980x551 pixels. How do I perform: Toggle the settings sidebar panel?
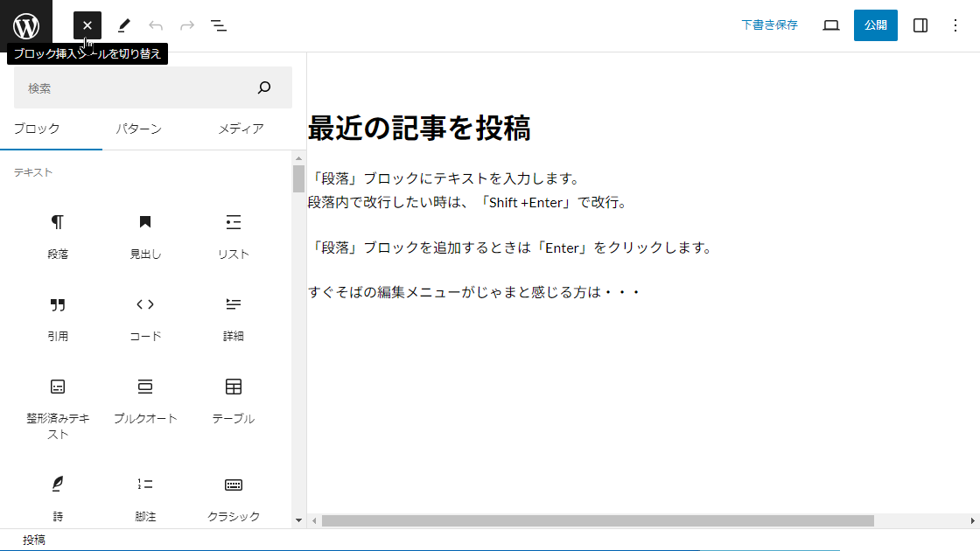920,25
